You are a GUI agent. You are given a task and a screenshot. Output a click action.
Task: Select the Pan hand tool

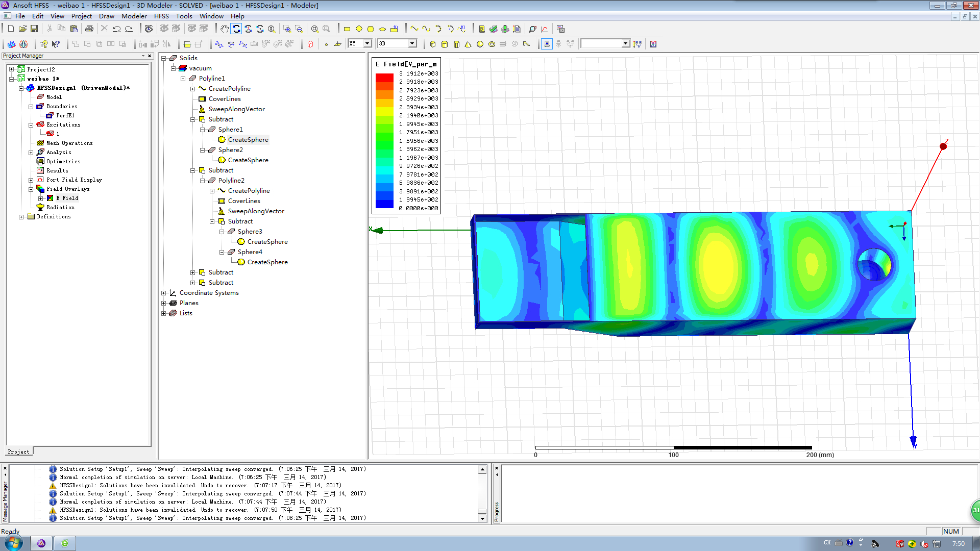[225, 29]
